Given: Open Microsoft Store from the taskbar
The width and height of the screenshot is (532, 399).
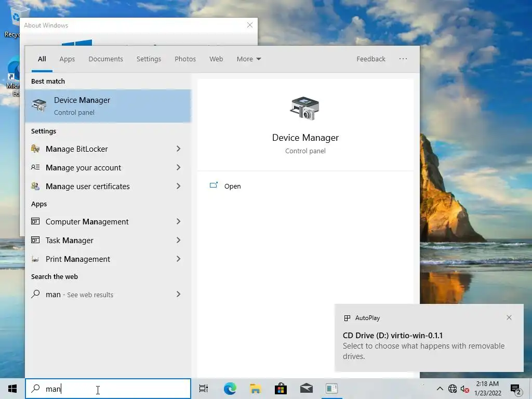Looking at the screenshot, I should 281,389.
